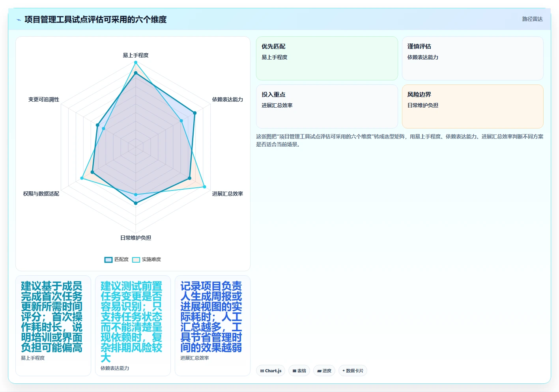Select the Chart.js tag chip
The height and width of the screenshot is (392, 559).
[x=271, y=371]
